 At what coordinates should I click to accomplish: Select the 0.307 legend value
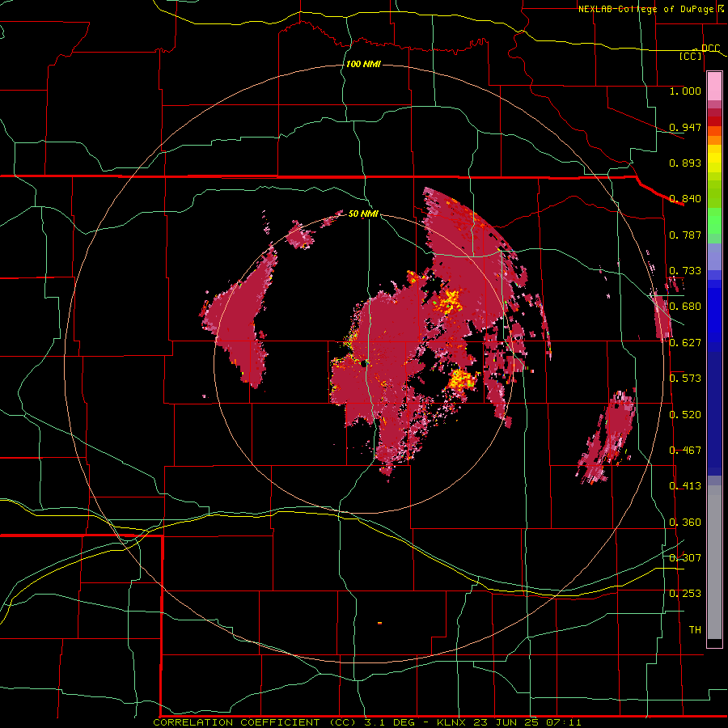(685, 558)
